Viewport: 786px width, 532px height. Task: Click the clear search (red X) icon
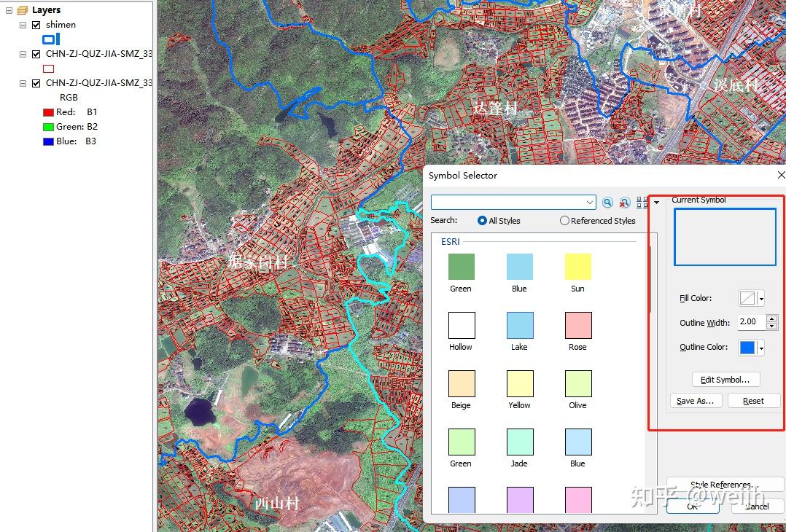(x=625, y=202)
